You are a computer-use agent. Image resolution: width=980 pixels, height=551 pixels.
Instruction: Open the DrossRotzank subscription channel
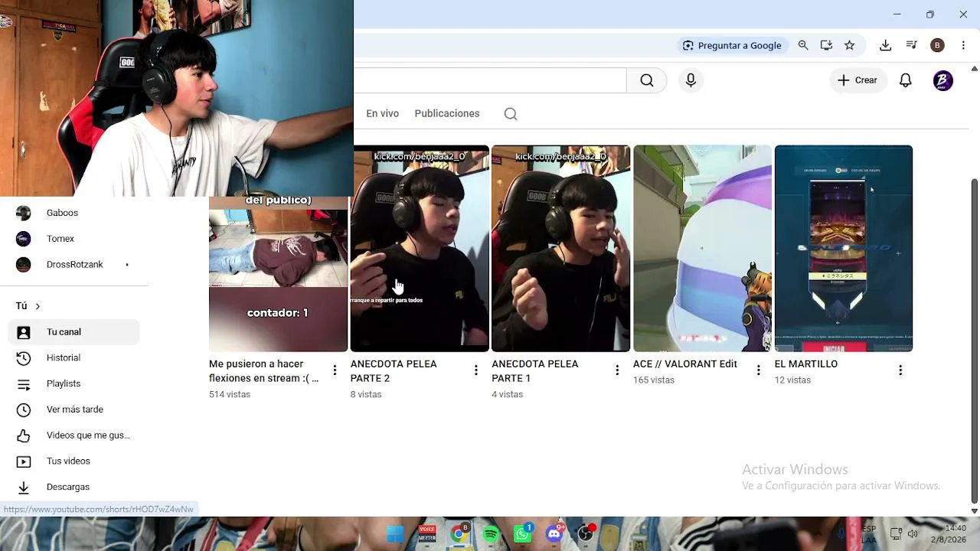(73, 265)
